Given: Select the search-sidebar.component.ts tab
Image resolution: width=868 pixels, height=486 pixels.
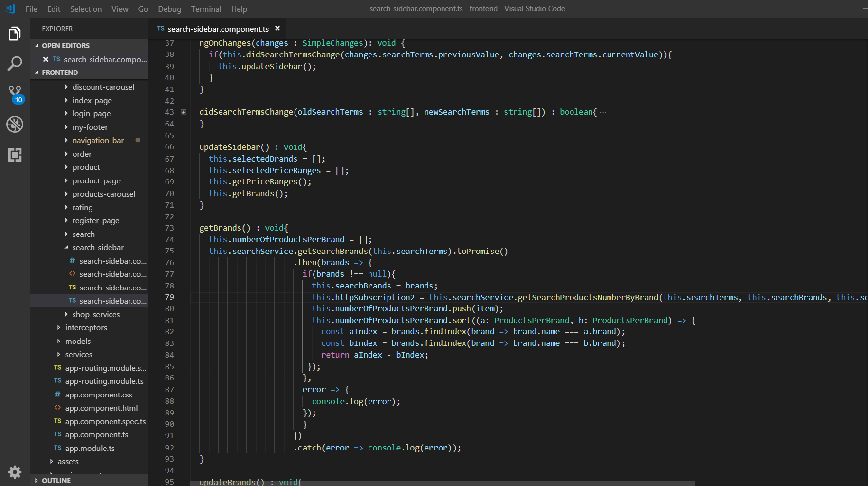Looking at the screenshot, I should point(218,29).
